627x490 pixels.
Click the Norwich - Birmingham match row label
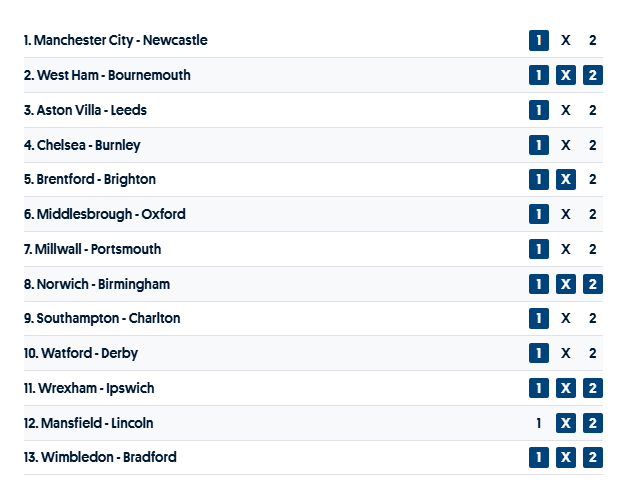pyautogui.click(x=97, y=284)
